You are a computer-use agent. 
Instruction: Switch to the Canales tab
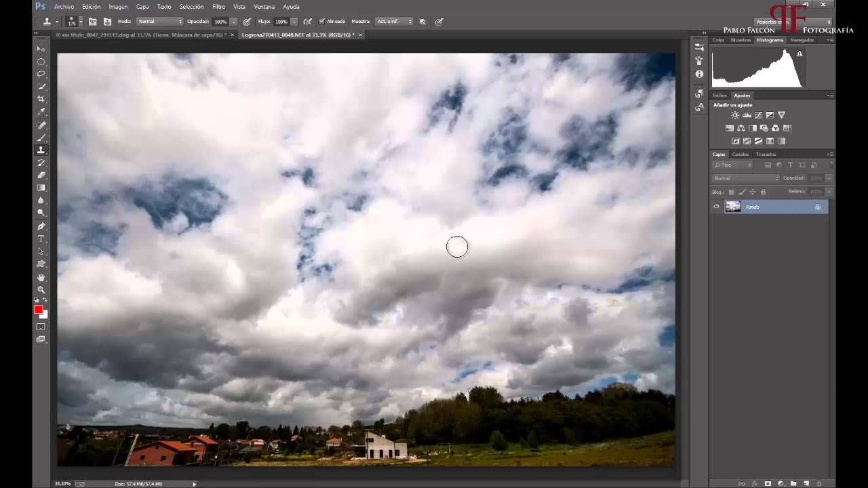(741, 155)
